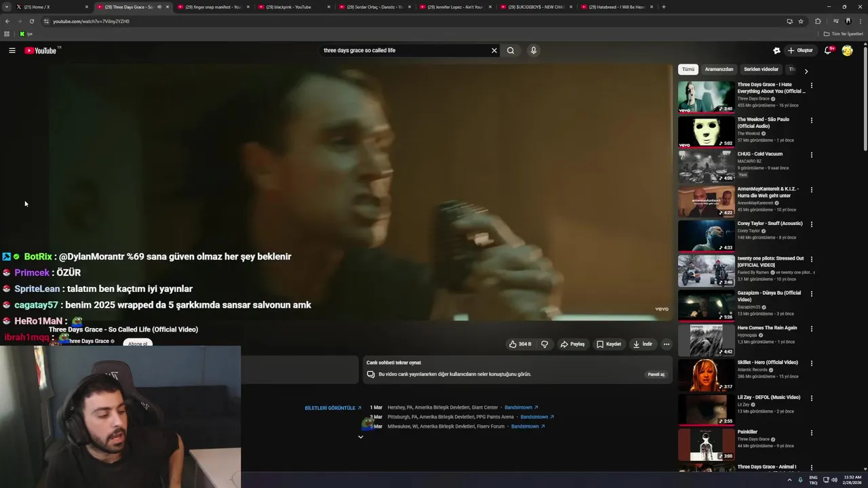Screen dimensions: 868x488
Task: Share the video via Paylaş
Action: coord(572,344)
